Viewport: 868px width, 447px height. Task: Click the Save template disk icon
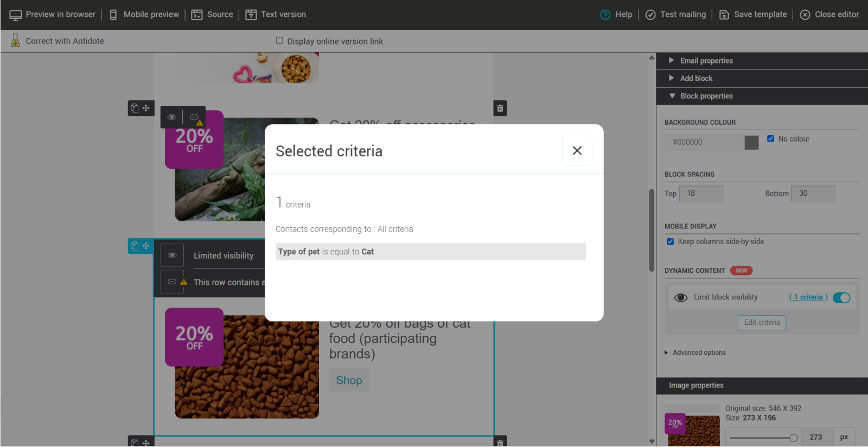coord(724,15)
